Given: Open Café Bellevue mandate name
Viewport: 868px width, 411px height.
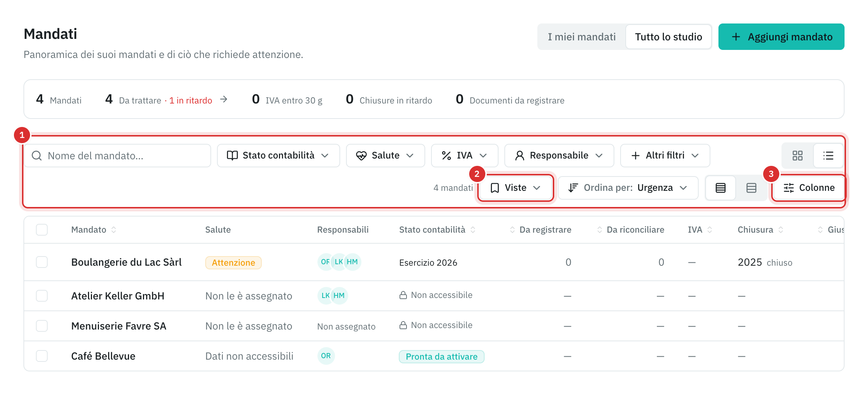Looking at the screenshot, I should tap(103, 356).
